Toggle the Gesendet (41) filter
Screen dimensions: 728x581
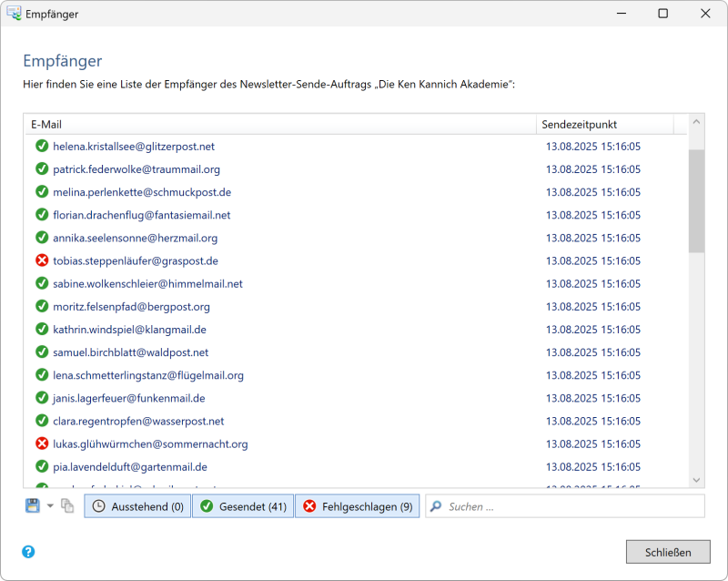pyautogui.click(x=243, y=506)
